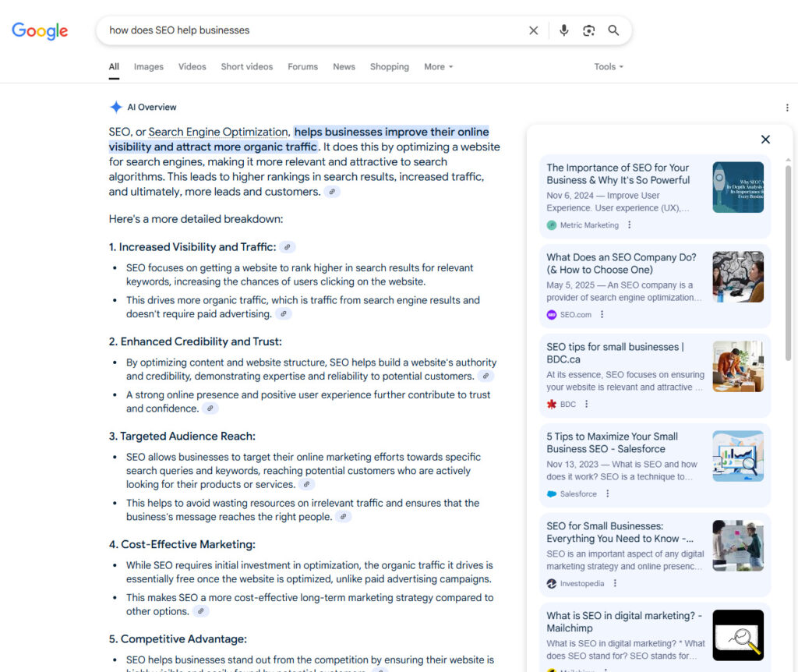This screenshot has width=798, height=672.
Task: Click the thumbnail for BDC article
Action: click(738, 366)
